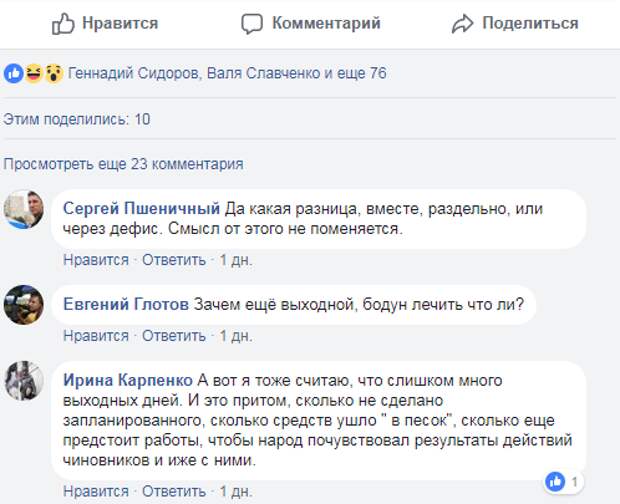This screenshot has width=620, height=504.
Task: Expand 23 more comments link
Action: [123, 164]
